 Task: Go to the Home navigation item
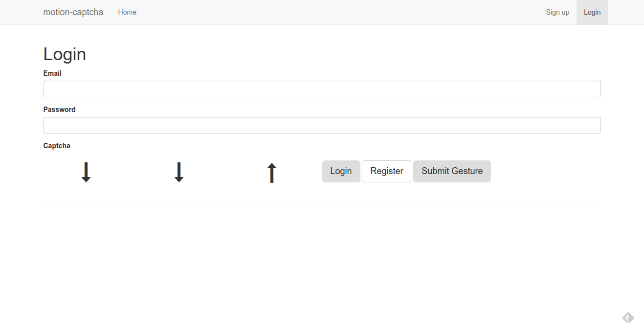[x=127, y=12]
